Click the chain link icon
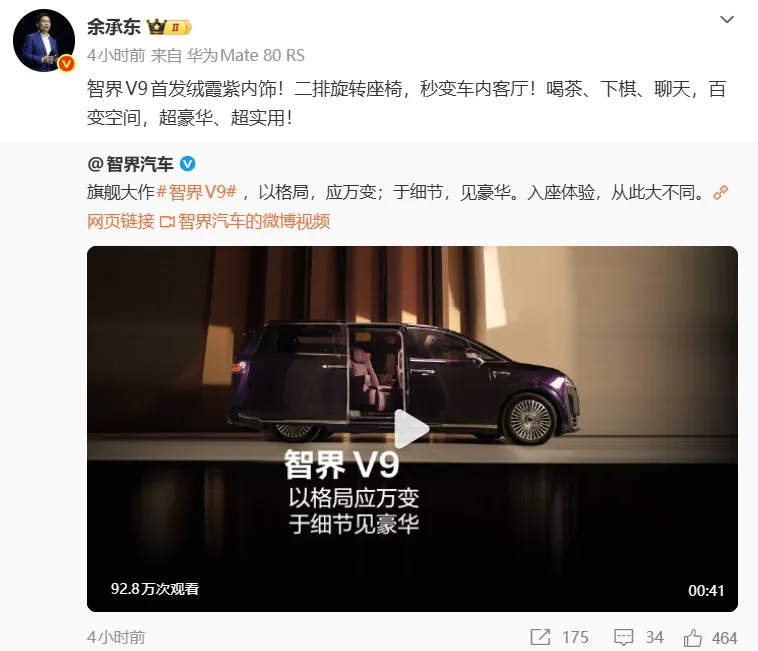 pyautogui.click(x=720, y=192)
